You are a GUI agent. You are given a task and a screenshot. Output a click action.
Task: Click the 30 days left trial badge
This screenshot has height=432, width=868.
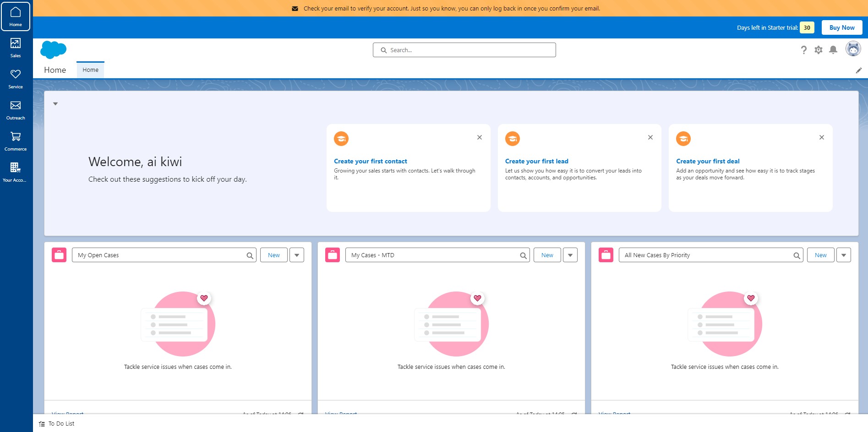tap(807, 27)
